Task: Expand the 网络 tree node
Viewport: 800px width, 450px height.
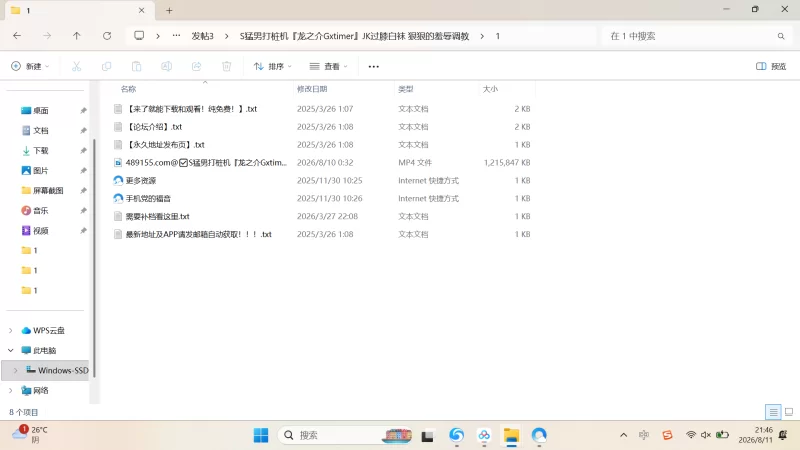Action: click(11, 390)
